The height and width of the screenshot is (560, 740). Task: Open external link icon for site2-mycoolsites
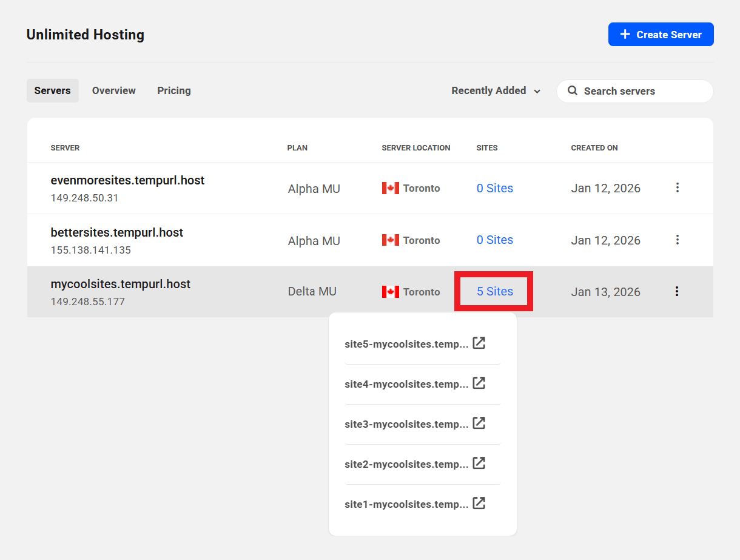point(479,464)
